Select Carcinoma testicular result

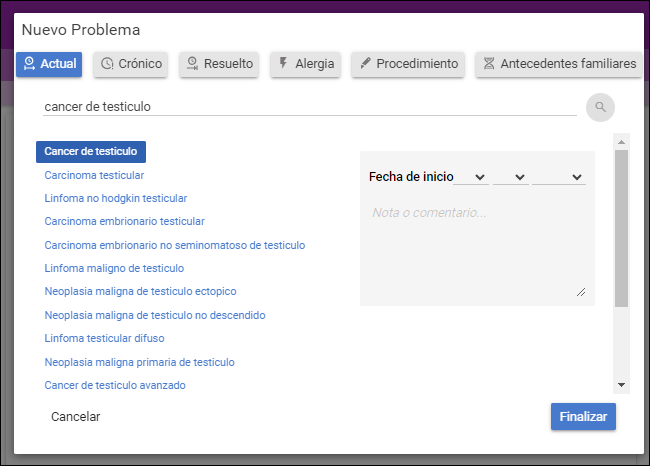click(x=94, y=175)
